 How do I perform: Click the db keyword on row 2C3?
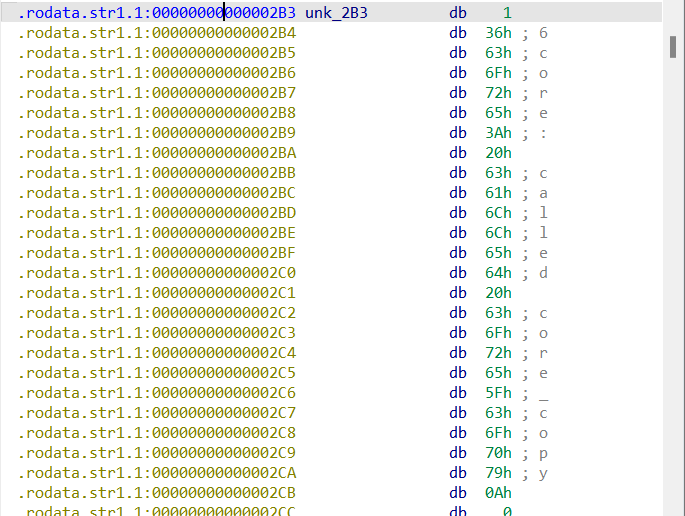coord(458,333)
